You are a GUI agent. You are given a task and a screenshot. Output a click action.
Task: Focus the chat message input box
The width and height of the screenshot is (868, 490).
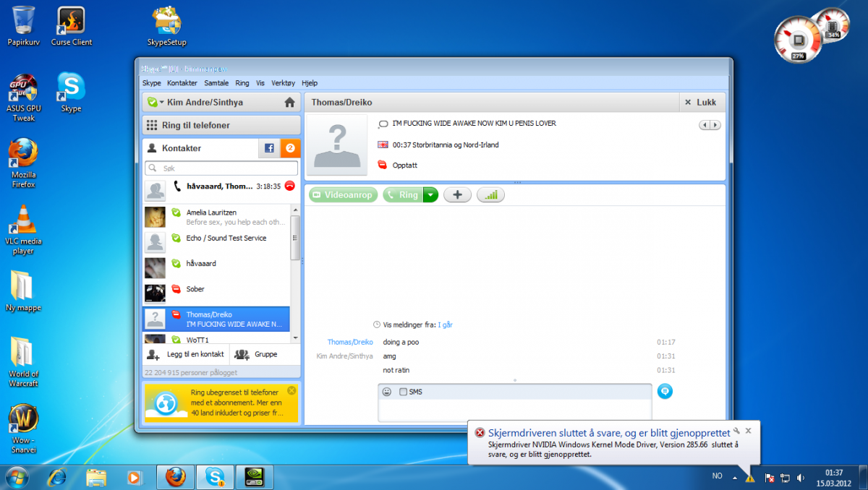[514, 410]
